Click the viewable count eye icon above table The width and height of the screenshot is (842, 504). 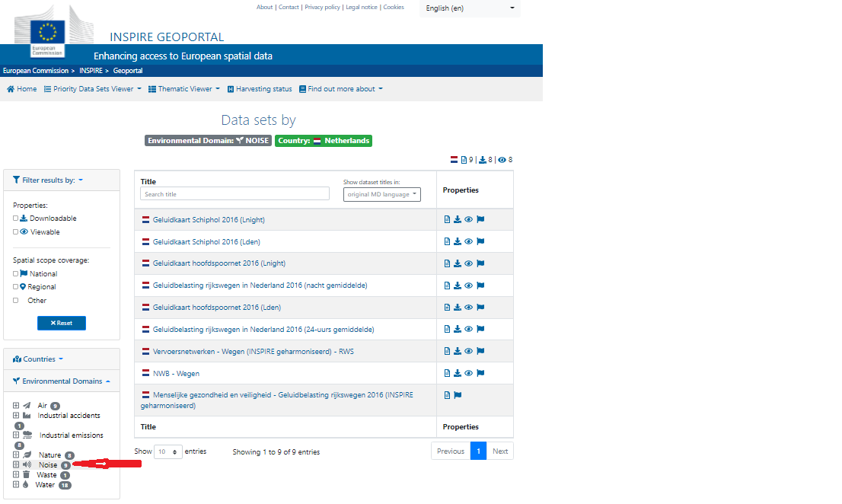pyautogui.click(x=502, y=160)
